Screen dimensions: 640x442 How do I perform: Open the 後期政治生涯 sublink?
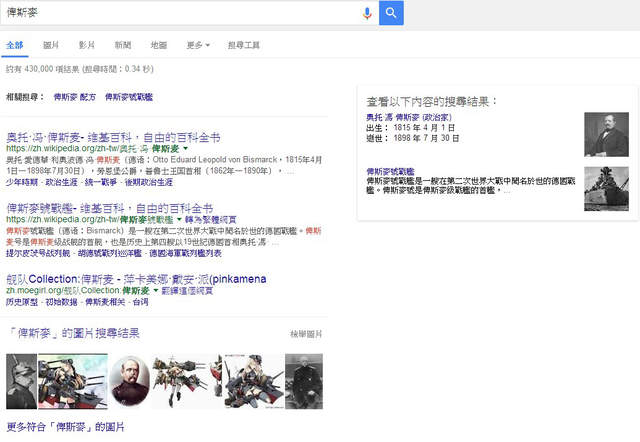coord(149,182)
